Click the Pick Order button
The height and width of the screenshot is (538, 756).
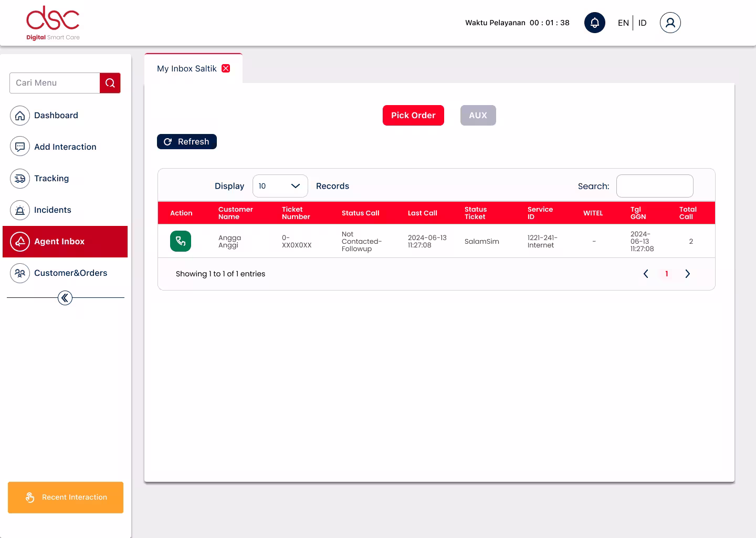pyautogui.click(x=413, y=115)
